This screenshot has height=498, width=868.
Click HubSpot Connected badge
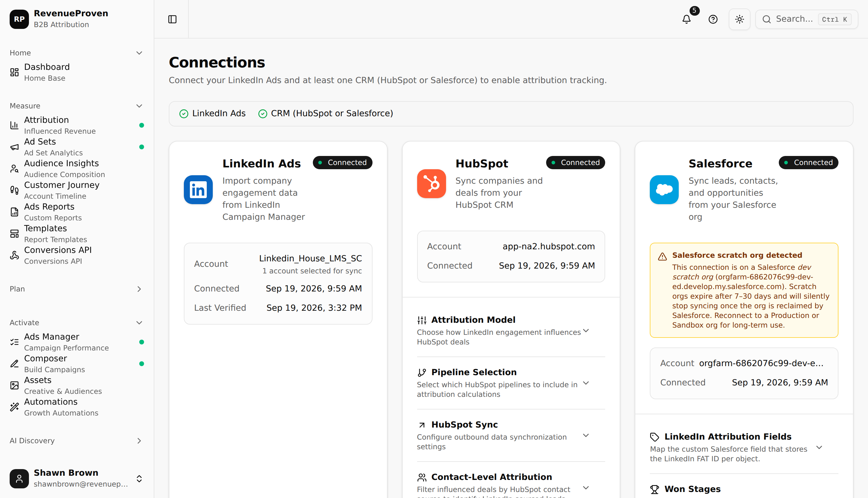pyautogui.click(x=575, y=163)
